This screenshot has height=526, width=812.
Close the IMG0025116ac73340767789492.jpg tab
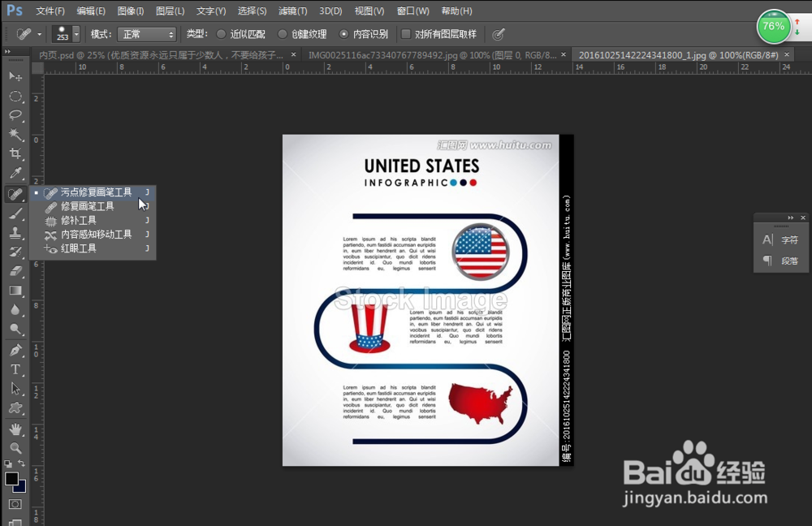[x=564, y=54]
